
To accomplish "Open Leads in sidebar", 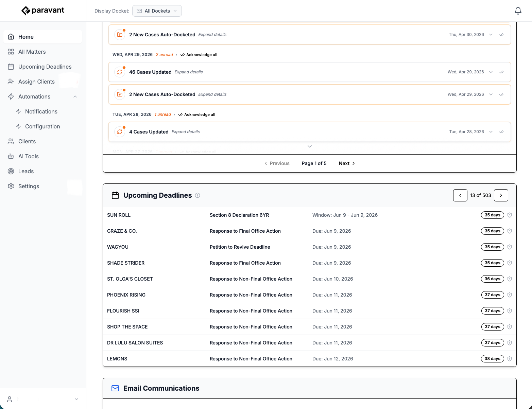I will 42,171.
